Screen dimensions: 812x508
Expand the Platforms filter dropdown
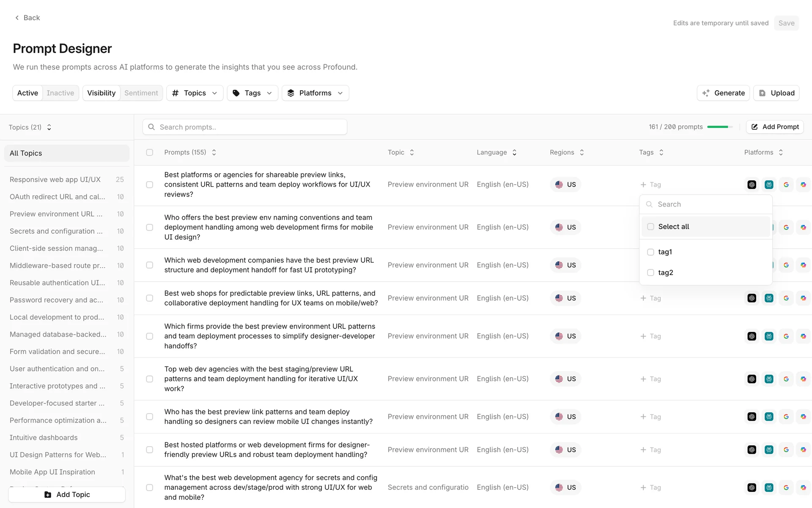(315, 93)
